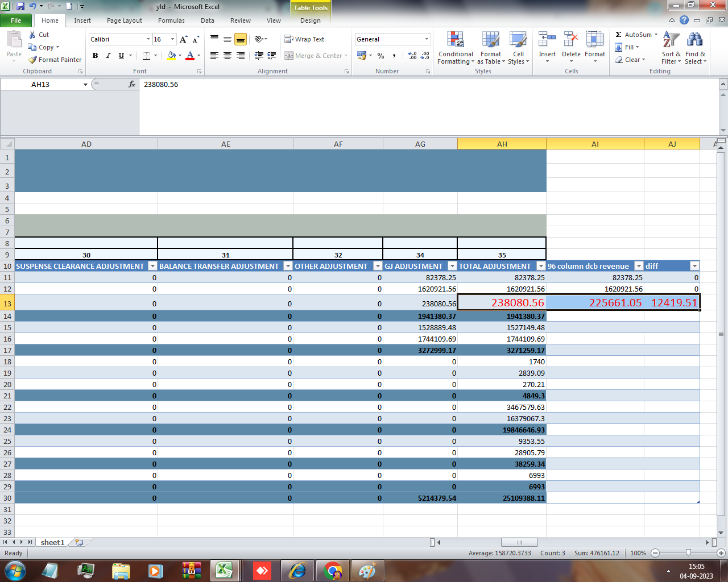
Task: Click Increase Decimal icon
Action: pos(412,56)
